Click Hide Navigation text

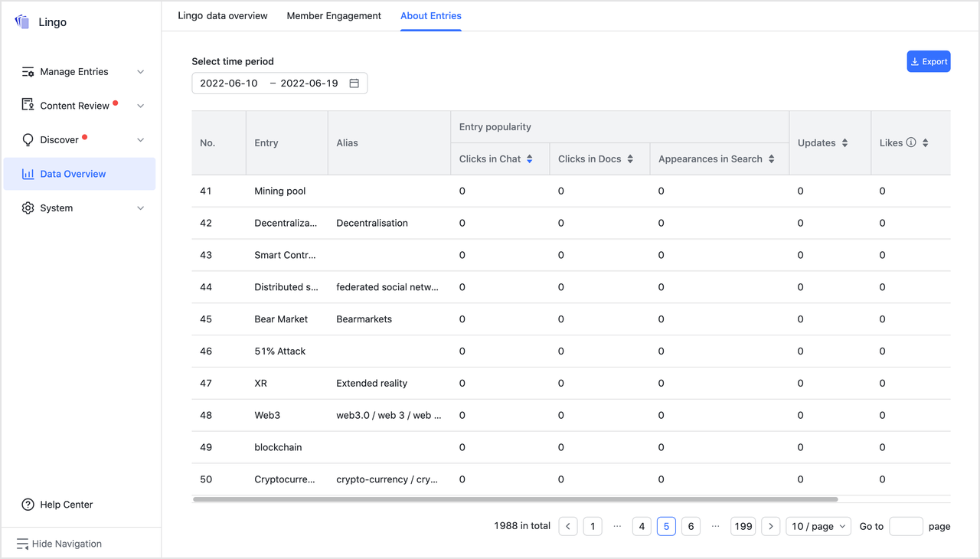[x=67, y=544]
